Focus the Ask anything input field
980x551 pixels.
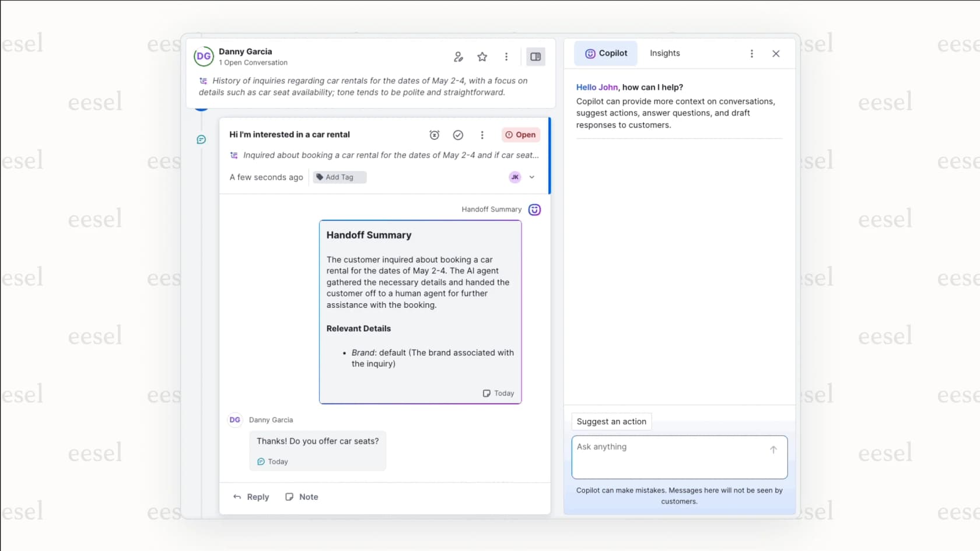680,457
